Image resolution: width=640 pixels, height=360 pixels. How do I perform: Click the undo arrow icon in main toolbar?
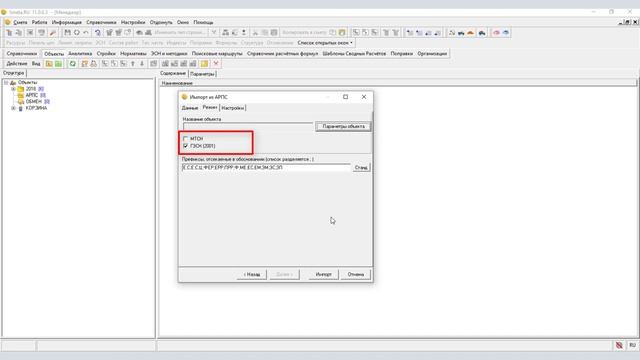tap(86, 33)
